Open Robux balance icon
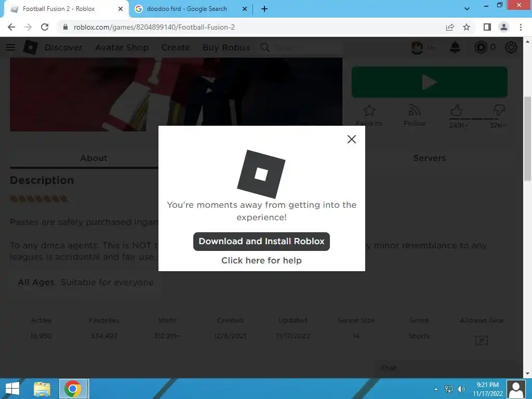The height and width of the screenshot is (399, 532). [x=481, y=47]
